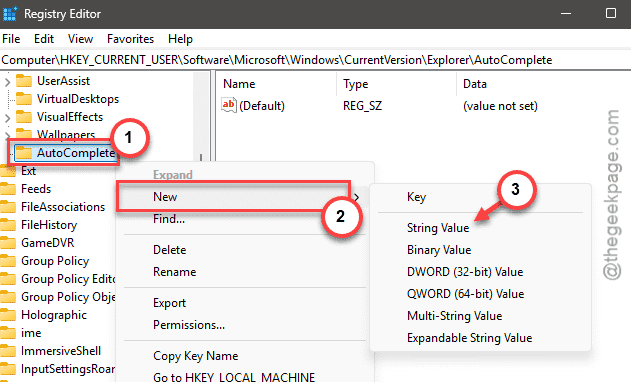The height and width of the screenshot is (382, 631).
Task: Choose Copy Key Name in context menu
Action: 196,356
